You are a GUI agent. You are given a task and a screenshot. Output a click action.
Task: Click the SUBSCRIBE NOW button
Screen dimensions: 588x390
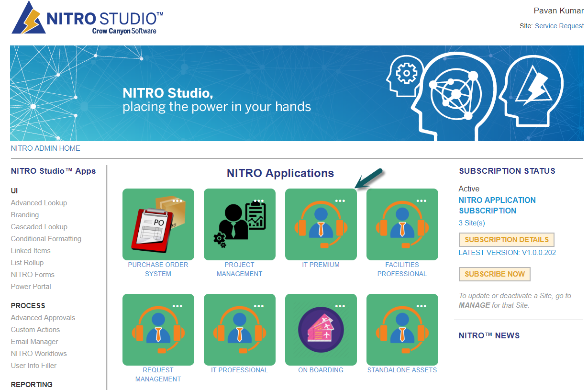(495, 274)
